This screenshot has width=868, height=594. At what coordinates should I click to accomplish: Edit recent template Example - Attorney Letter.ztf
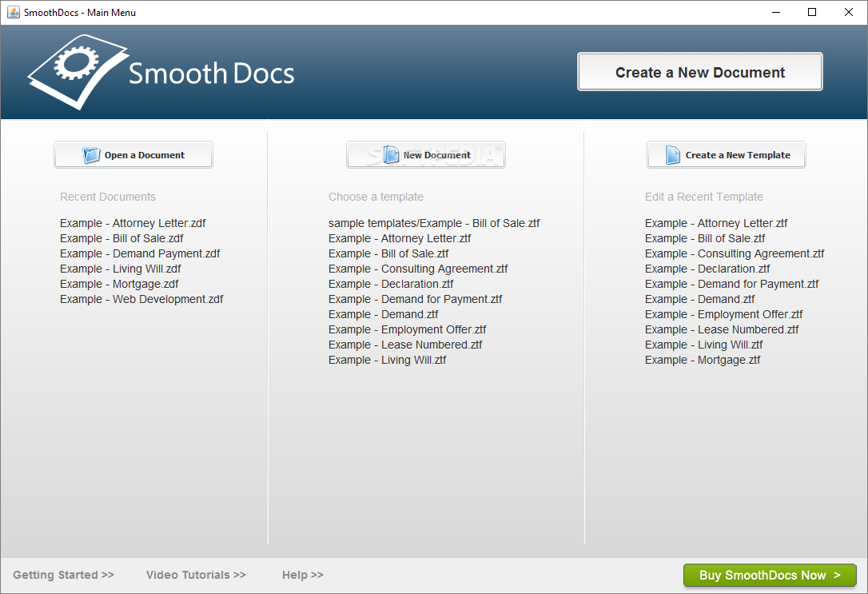point(716,223)
